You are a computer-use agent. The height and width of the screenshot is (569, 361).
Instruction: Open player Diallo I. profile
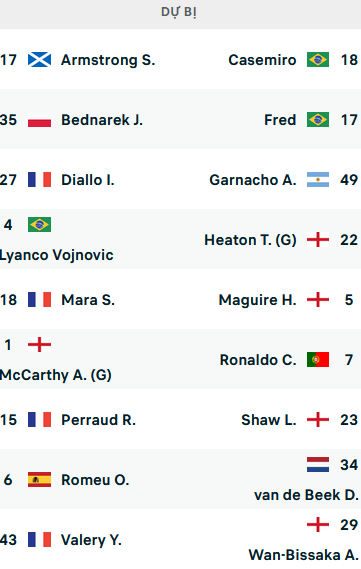pyautogui.click(x=88, y=180)
